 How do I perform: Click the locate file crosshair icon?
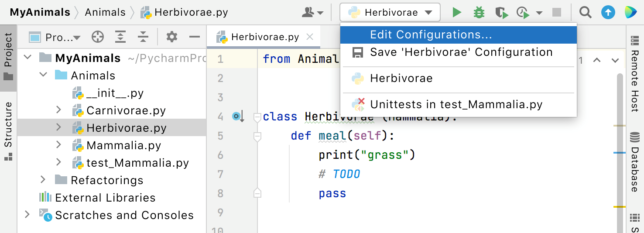(x=98, y=37)
